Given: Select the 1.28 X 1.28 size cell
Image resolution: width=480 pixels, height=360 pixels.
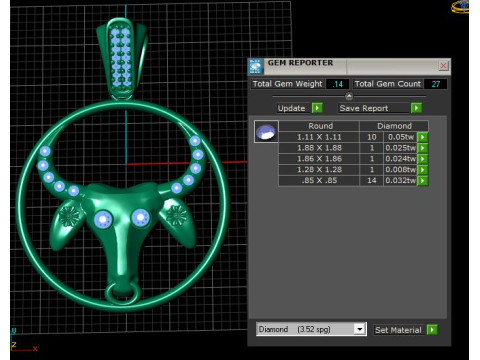Looking at the screenshot, I should (319, 170).
